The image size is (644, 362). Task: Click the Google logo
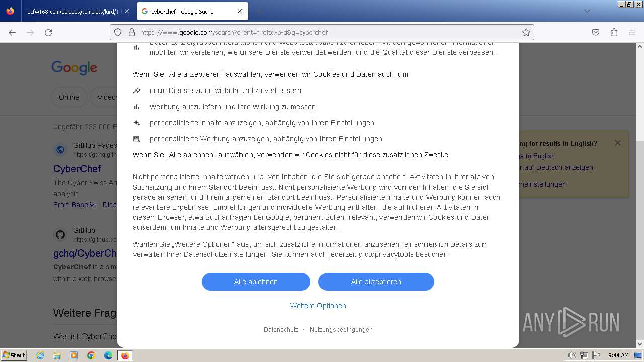pyautogui.click(x=74, y=68)
